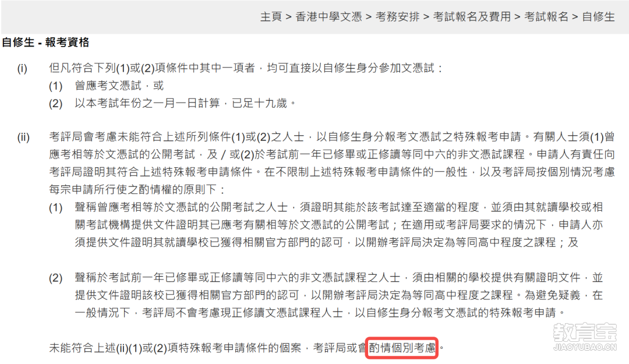Open the 考務安排 breadcrumb link

(x=397, y=17)
